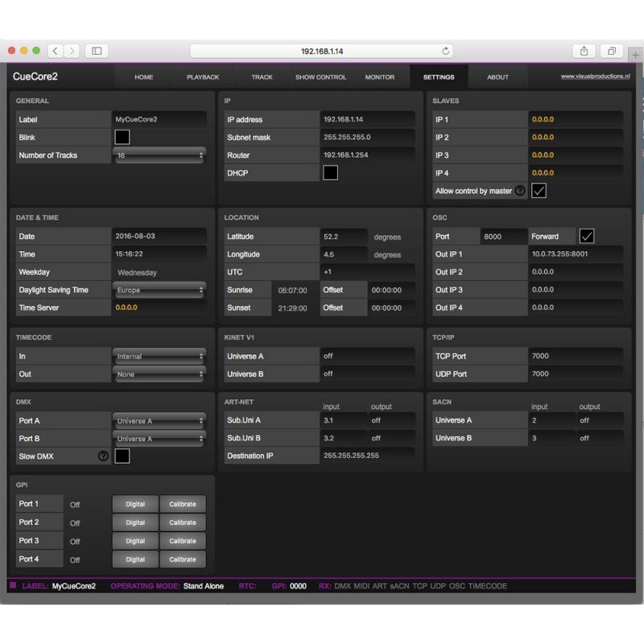
Task: Open the Show Control tab
Action: [320, 76]
